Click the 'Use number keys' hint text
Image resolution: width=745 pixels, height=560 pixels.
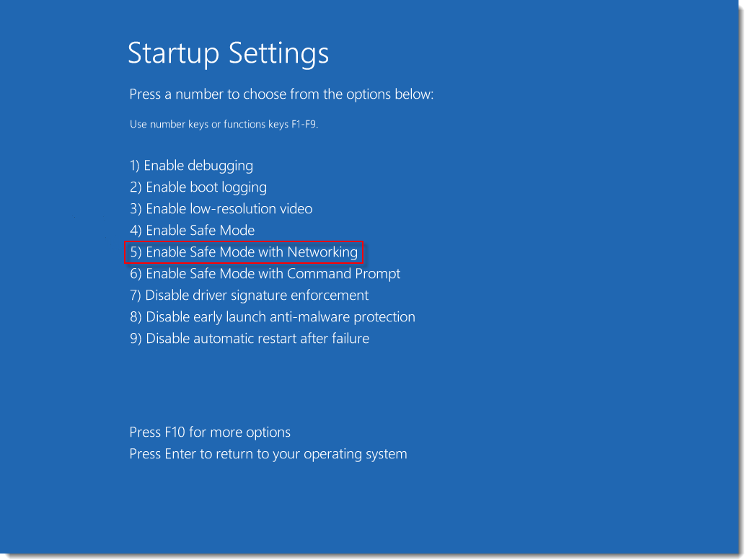click(224, 124)
